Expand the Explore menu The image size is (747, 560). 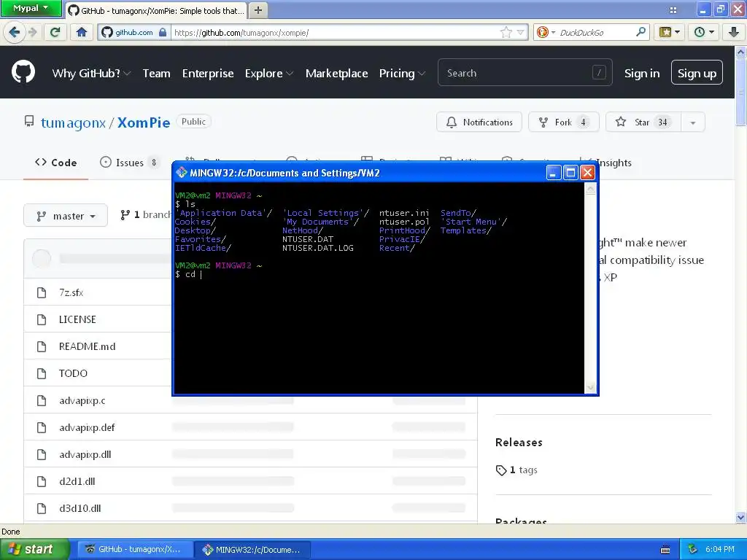[268, 74]
